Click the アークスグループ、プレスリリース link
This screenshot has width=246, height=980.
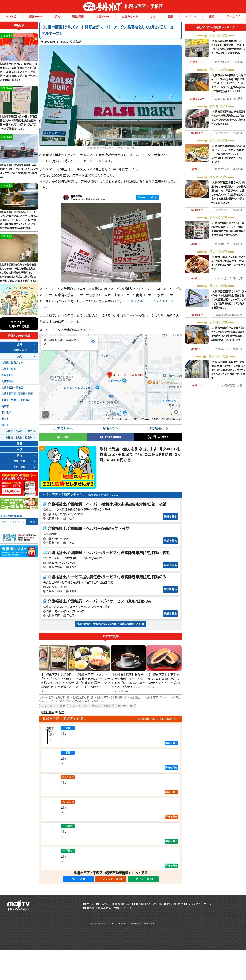click(149, 301)
